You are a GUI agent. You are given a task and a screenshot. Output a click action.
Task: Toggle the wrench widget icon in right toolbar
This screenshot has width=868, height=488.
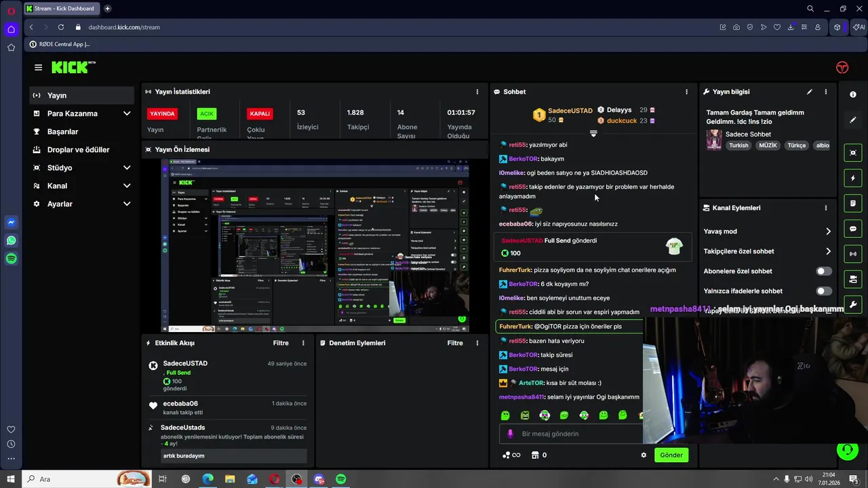pyautogui.click(x=853, y=304)
